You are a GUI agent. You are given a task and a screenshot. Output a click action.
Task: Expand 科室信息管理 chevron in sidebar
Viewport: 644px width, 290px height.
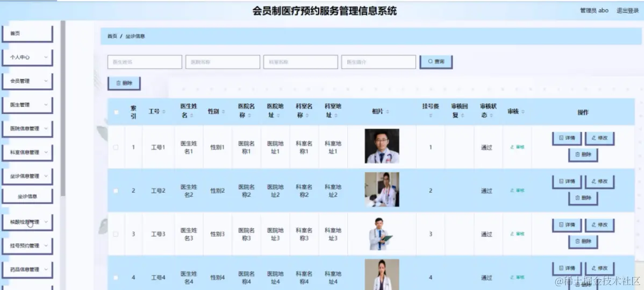pyautogui.click(x=46, y=152)
